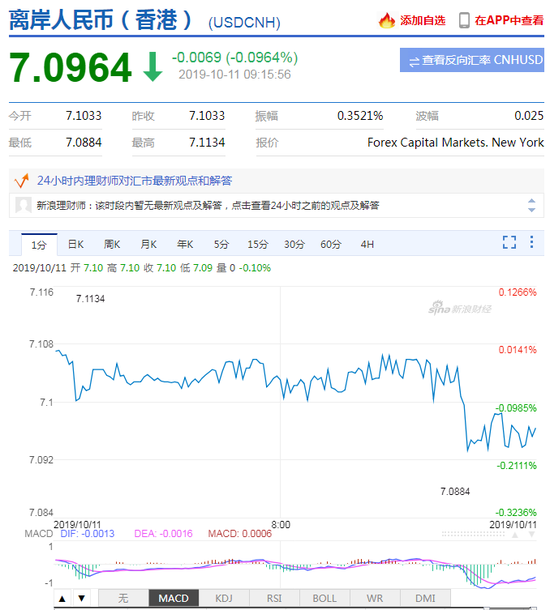Click the MACD: 0.0006 readout
Screen dimensions: 550x610
tap(240, 533)
